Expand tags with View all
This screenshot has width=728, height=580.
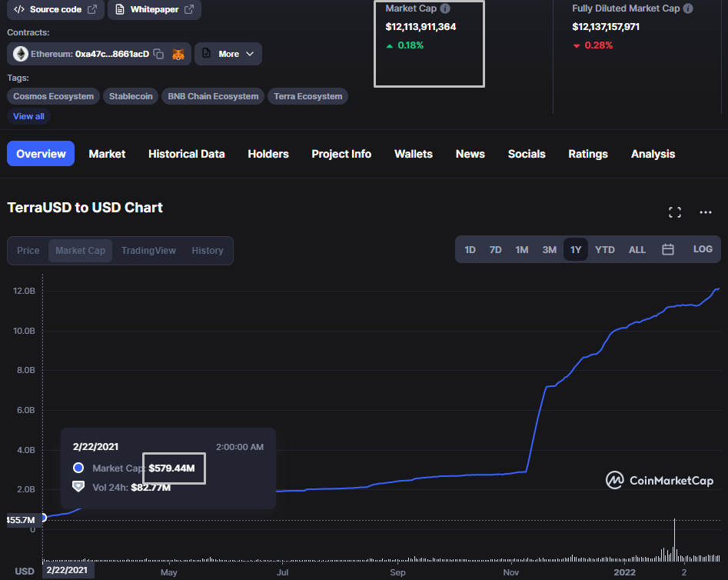pyautogui.click(x=28, y=116)
